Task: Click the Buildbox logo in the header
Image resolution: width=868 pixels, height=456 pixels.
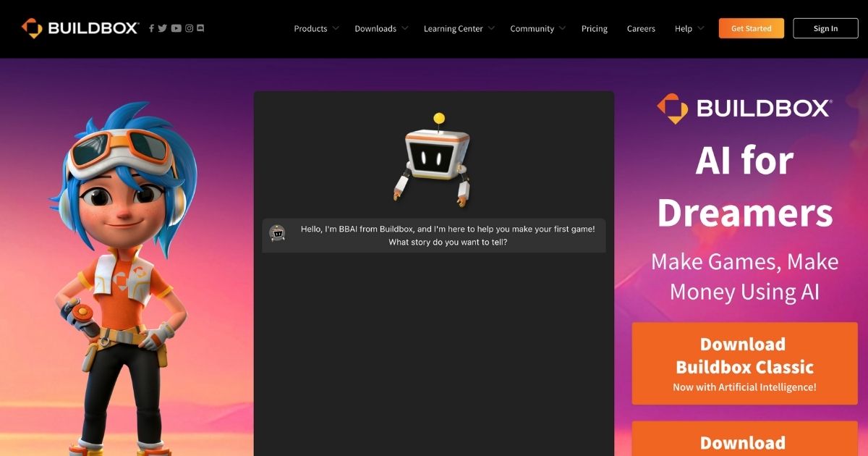Action: [80, 28]
